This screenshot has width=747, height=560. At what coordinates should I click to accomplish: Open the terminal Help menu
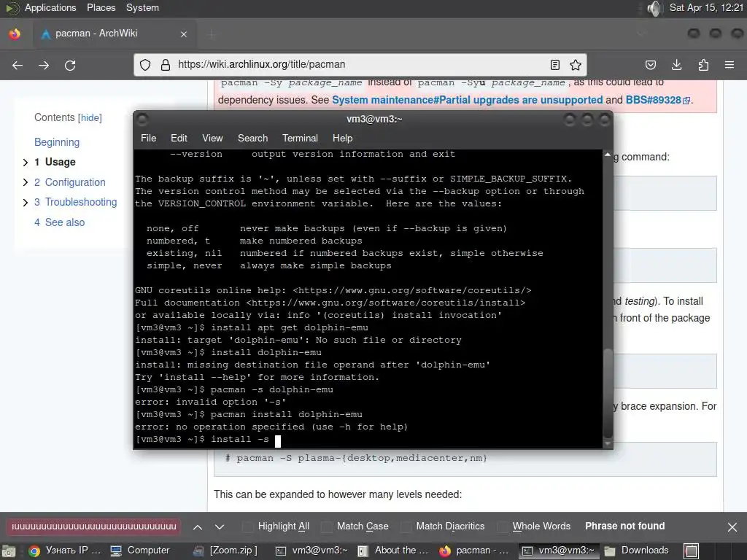pyautogui.click(x=342, y=138)
